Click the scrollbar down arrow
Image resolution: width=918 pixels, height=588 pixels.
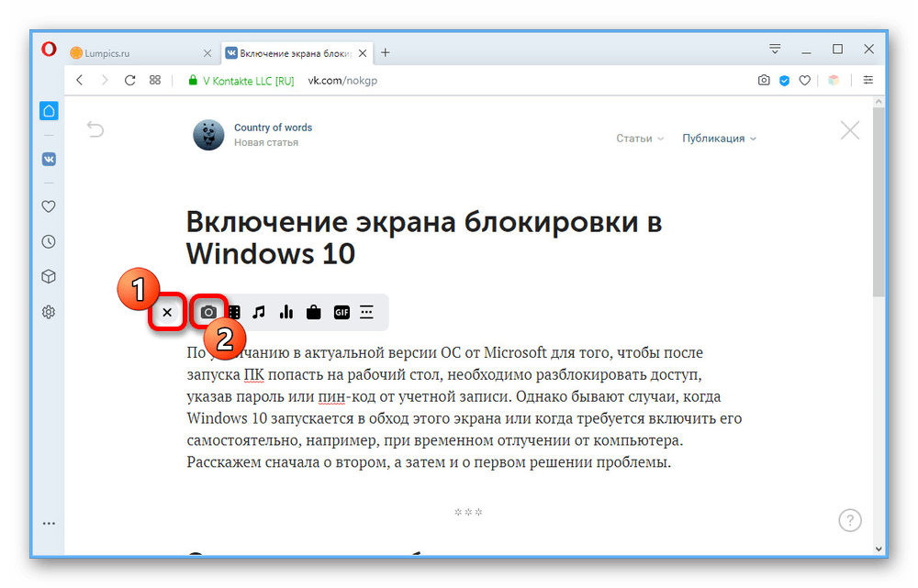coord(879,549)
